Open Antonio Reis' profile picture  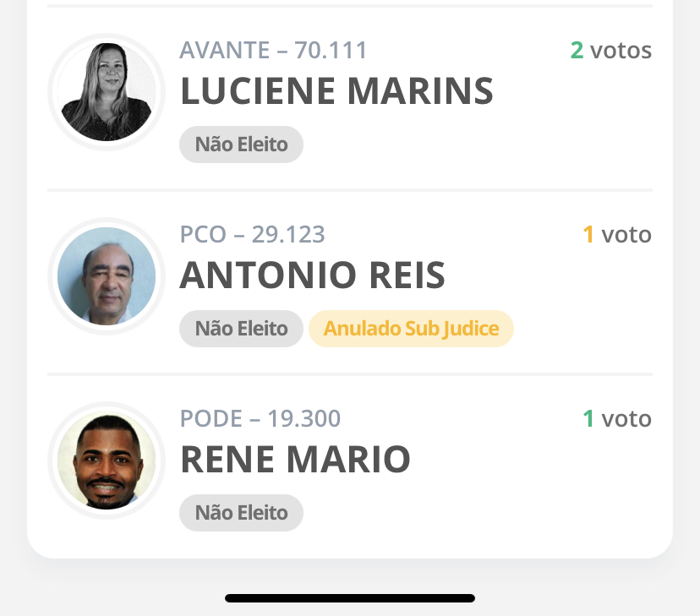107,276
